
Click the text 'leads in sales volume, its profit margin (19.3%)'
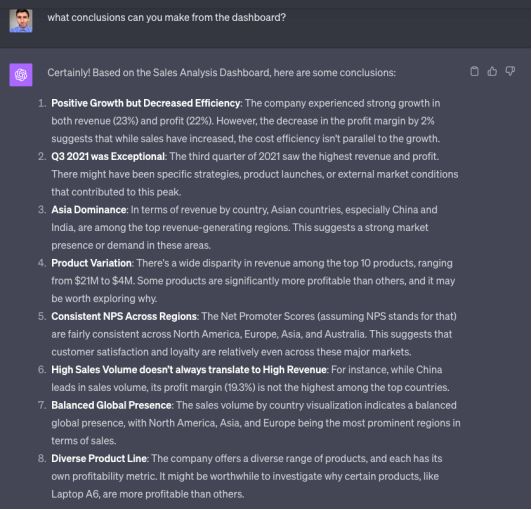153,388
